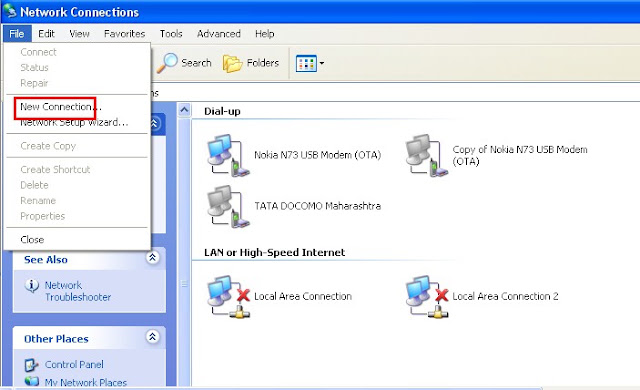Open the Advanced menu
Viewport: 640px width, 390px height.
click(219, 33)
